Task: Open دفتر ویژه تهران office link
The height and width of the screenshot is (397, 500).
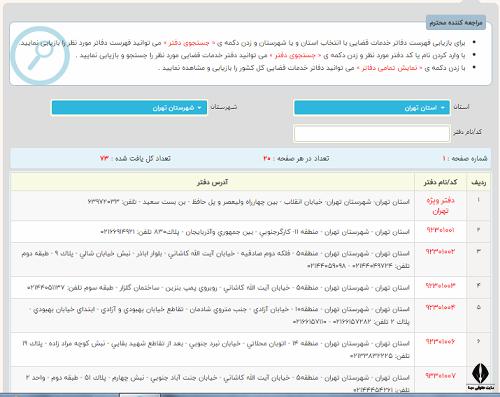Action: pyautogui.click(x=441, y=206)
